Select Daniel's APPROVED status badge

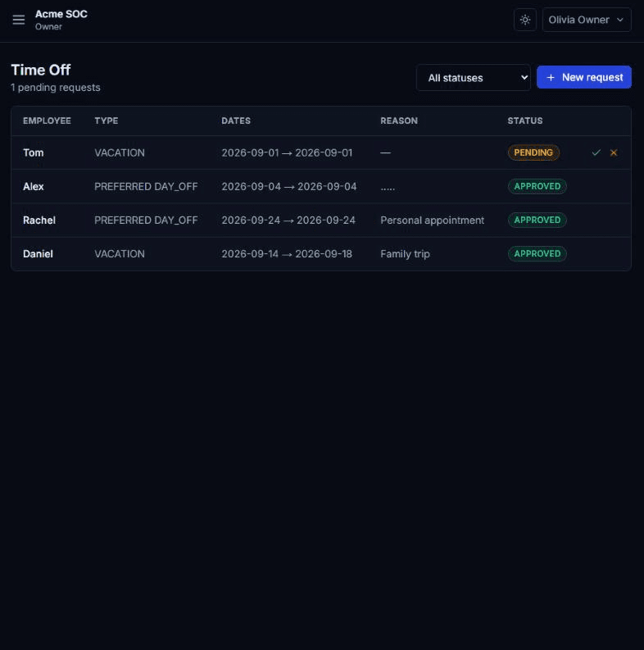(537, 254)
